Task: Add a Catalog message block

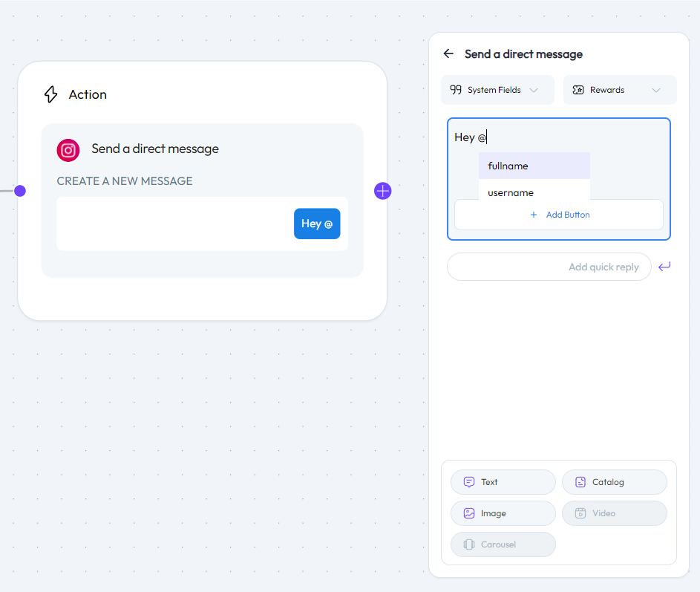Action: [x=614, y=482]
